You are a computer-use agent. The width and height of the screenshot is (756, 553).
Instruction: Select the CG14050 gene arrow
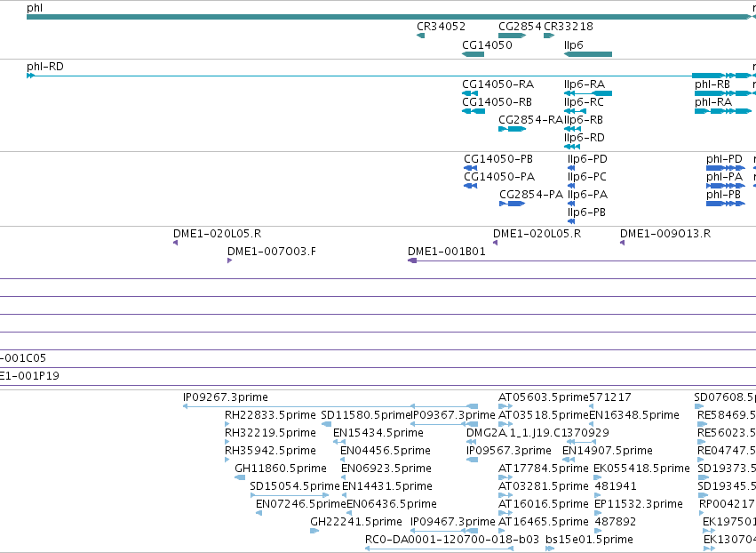pos(473,54)
